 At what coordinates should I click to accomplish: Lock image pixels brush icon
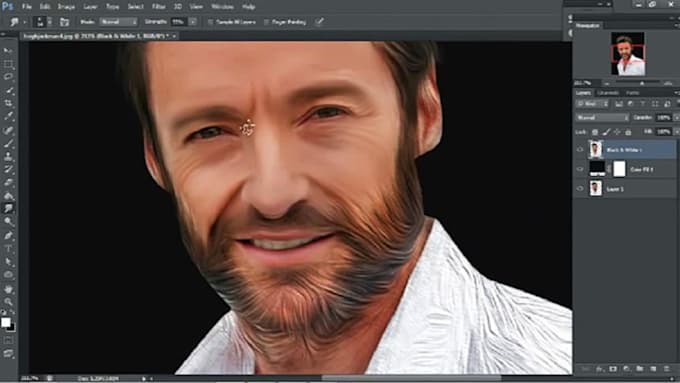pos(606,132)
